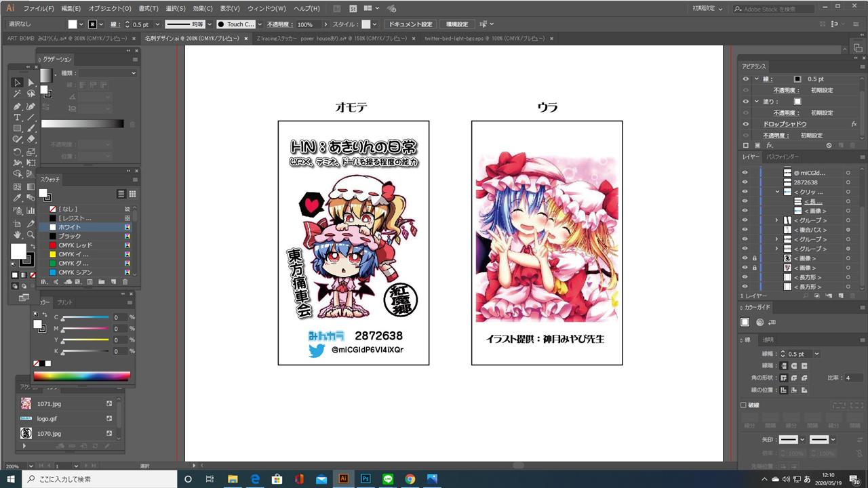This screenshot has width=868, height=488.
Task: Select the Pen tool
Action: coord(18,106)
